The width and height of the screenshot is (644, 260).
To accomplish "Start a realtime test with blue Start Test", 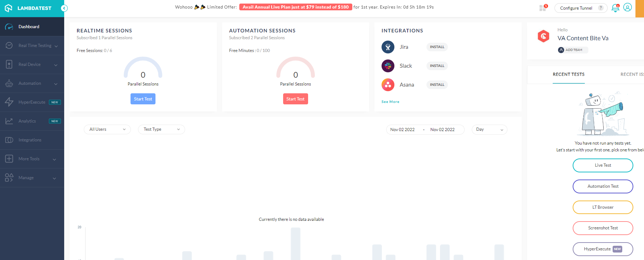I will coord(143,99).
